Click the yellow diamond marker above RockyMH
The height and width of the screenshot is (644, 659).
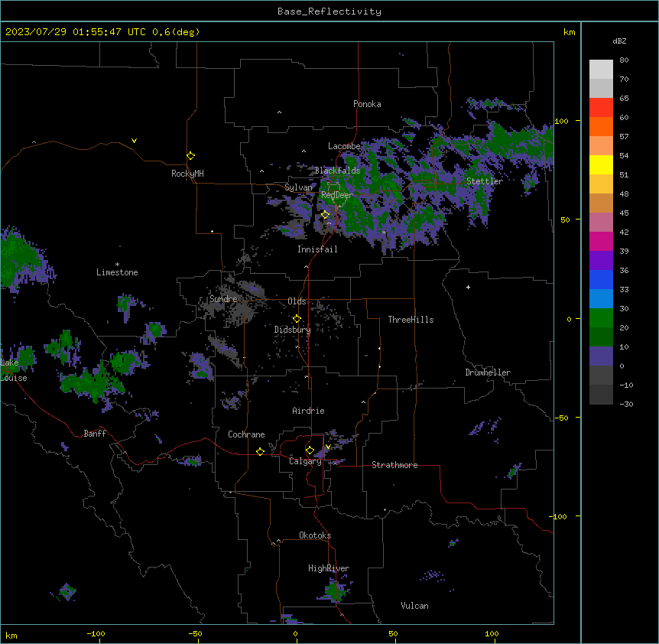coord(190,156)
